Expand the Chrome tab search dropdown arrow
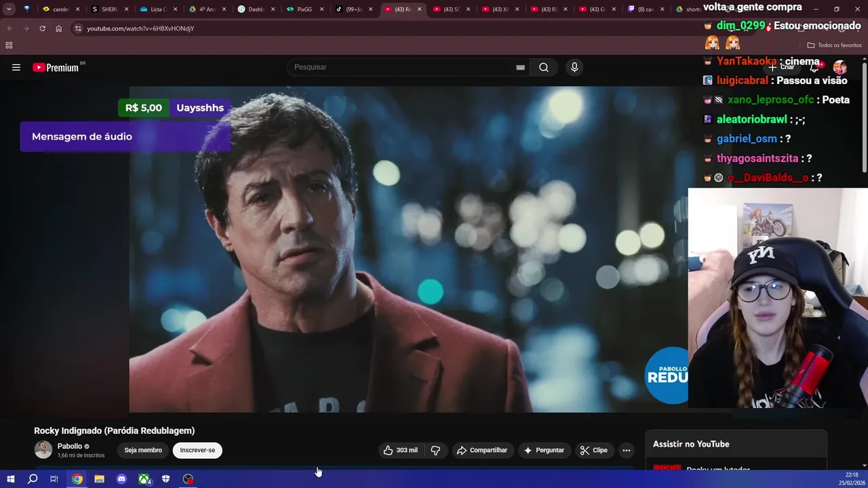Screen dimensions: 868x488 (9, 9)
